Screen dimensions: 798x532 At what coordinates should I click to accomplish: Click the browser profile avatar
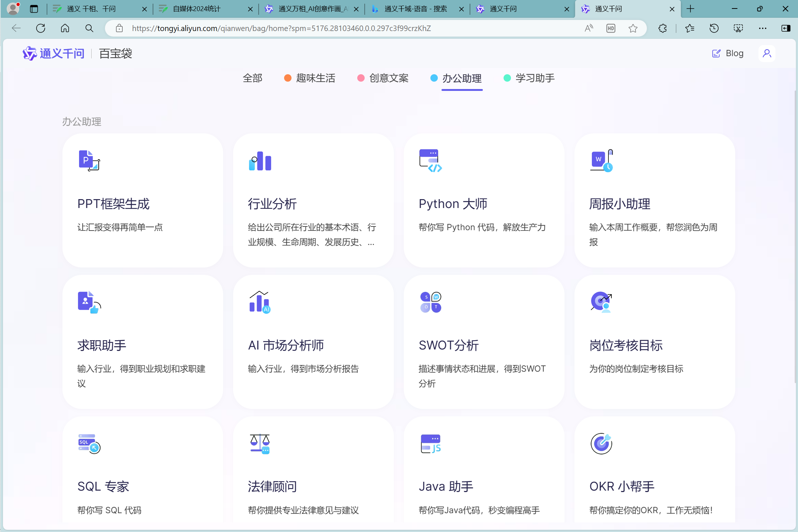(13, 9)
